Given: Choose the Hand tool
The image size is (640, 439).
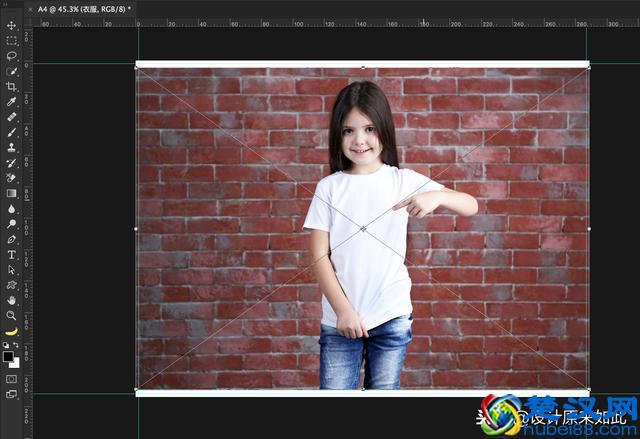Looking at the screenshot, I should point(11,300).
